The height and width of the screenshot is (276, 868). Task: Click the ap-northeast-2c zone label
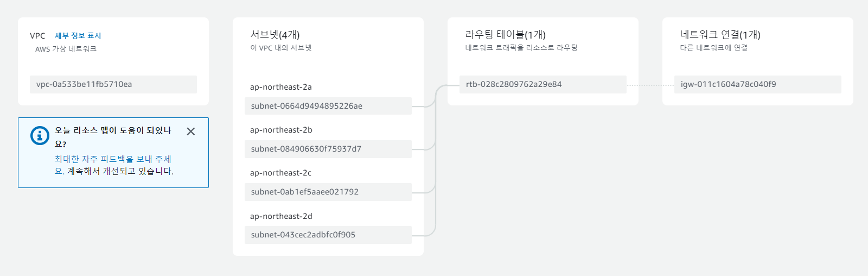coord(281,173)
